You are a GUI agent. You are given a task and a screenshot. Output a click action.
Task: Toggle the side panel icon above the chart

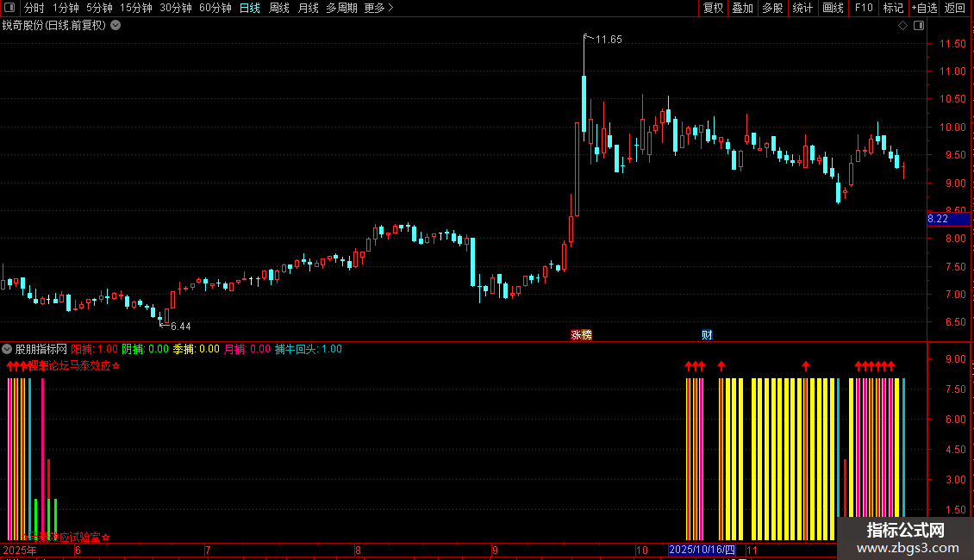919,26
